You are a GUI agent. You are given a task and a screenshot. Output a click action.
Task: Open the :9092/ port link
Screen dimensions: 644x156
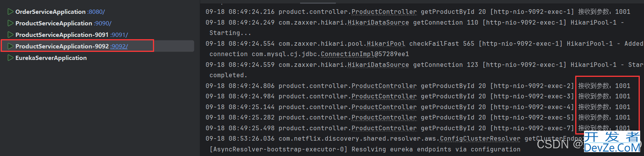pos(119,46)
